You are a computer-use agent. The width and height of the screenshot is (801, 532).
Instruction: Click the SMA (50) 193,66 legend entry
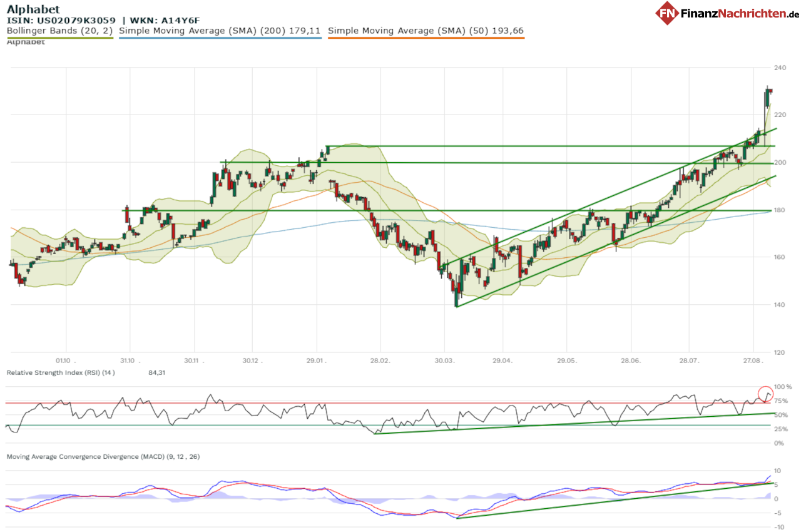(426, 30)
